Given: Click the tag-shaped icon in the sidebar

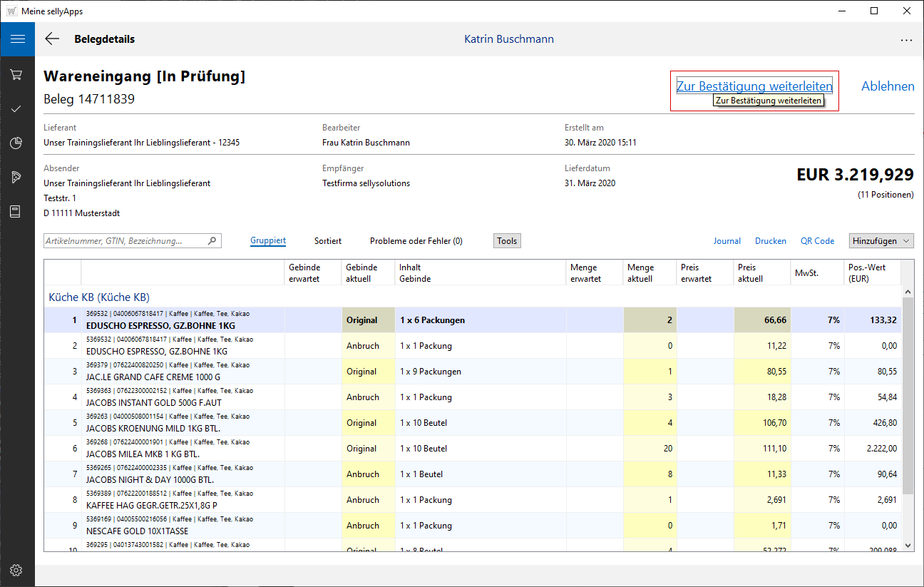Looking at the screenshot, I should [16, 178].
